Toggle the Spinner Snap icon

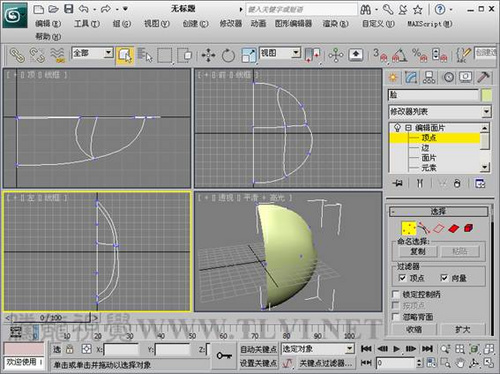(439, 55)
